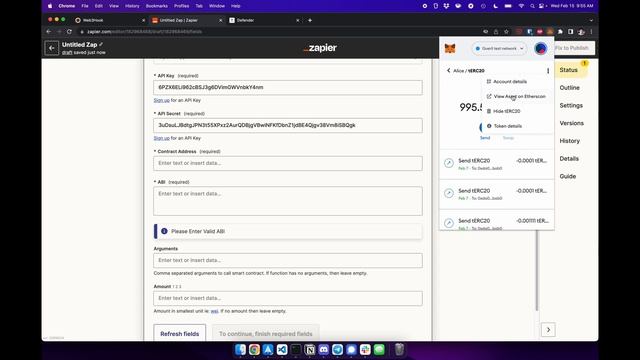The image size is (640, 360).
Task: Expand the side panel with the right chevron button
Action: [x=548, y=330]
